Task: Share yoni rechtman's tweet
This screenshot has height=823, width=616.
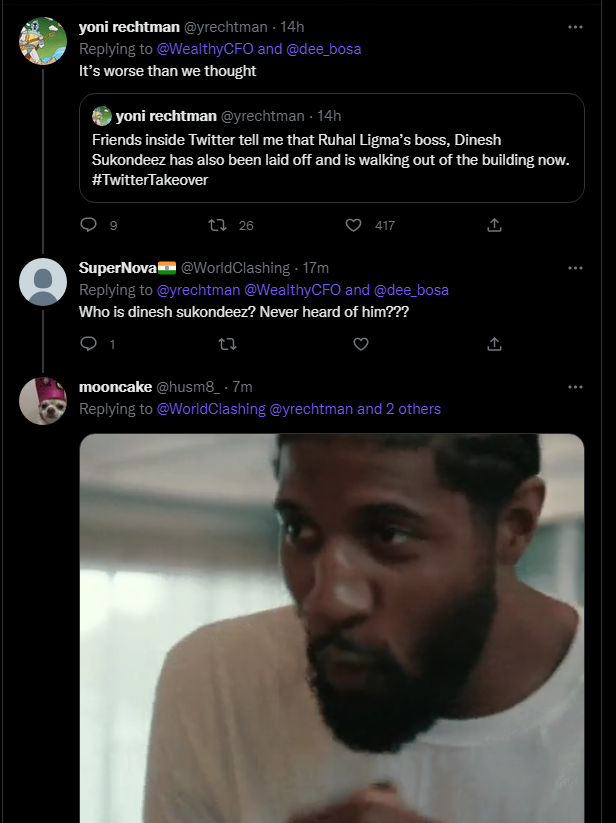Action: coord(494,225)
